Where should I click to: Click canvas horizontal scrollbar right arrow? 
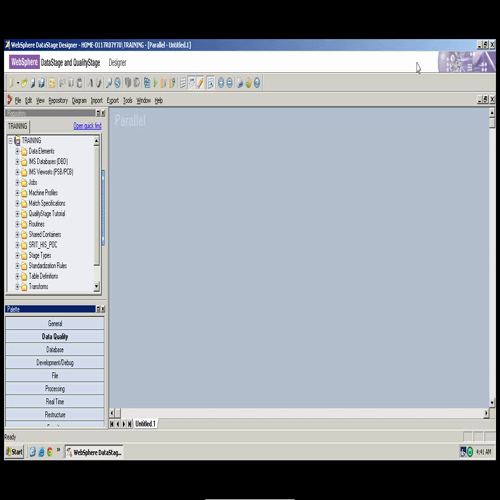coord(486,413)
